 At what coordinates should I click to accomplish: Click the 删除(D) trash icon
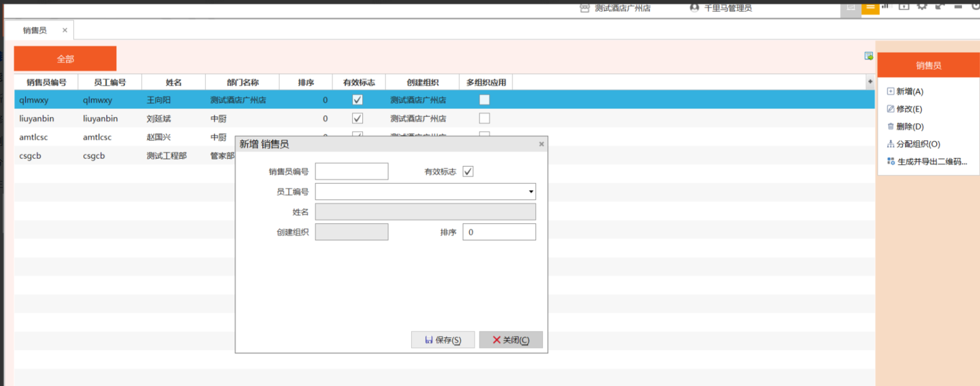[890, 127]
